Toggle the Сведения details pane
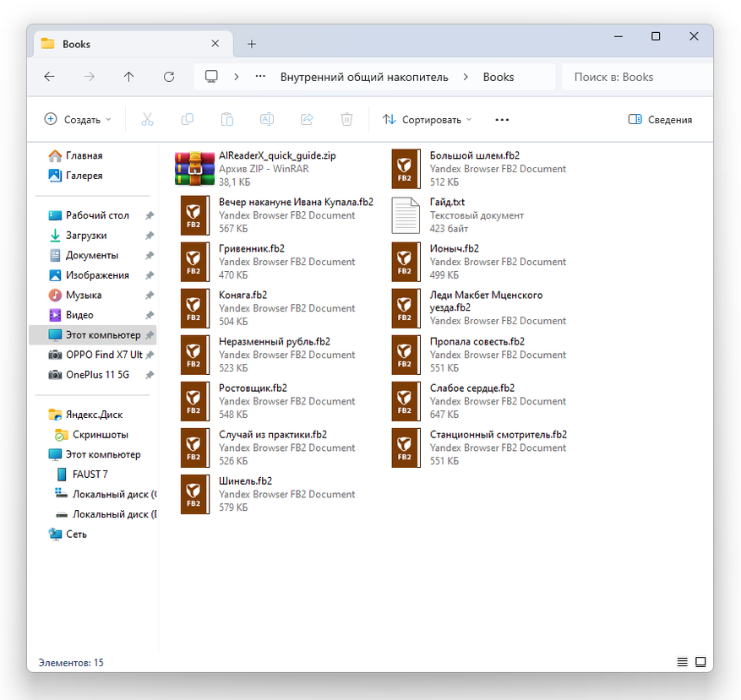The image size is (741, 700). click(660, 120)
